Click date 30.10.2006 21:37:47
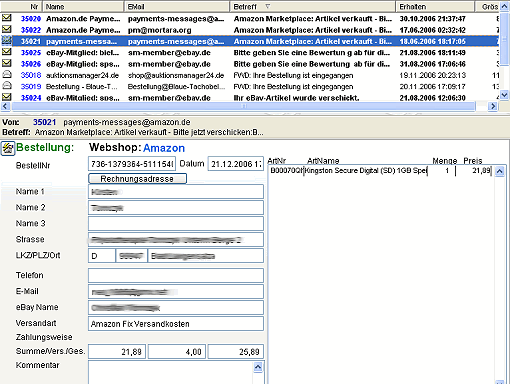The height and width of the screenshot is (384, 510). tap(432, 19)
